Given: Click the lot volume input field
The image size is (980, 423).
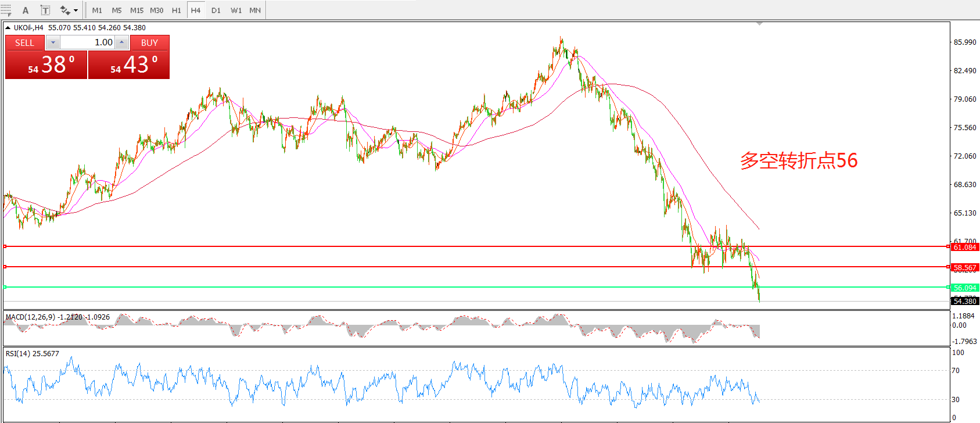Looking at the screenshot, I should [x=87, y=42].
